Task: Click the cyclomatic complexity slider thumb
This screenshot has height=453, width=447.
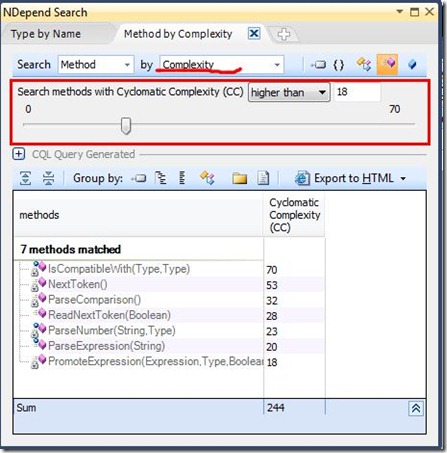Action: 126,125
